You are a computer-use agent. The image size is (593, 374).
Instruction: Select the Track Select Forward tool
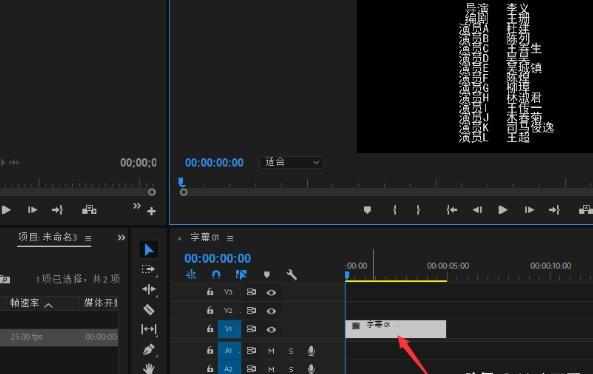[149, 270]
